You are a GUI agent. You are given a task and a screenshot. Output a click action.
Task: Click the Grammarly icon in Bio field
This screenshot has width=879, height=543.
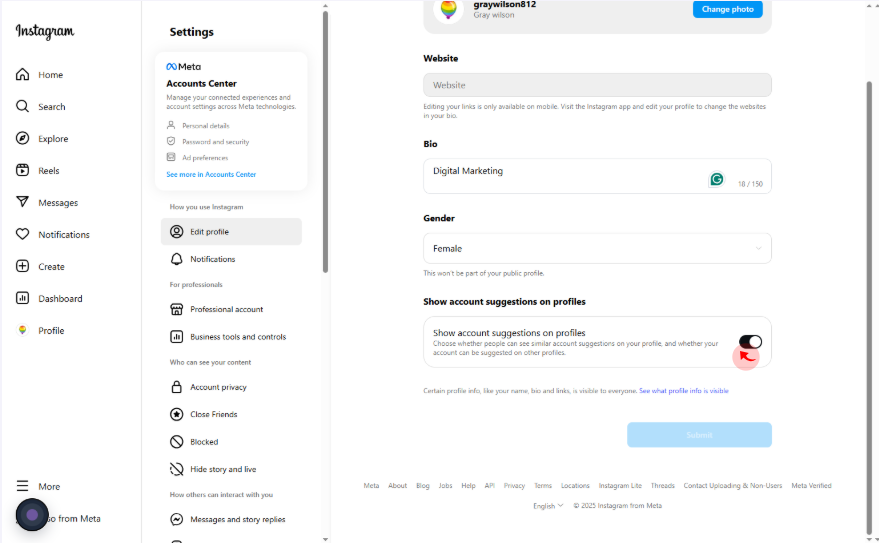(x=716, y=179)
